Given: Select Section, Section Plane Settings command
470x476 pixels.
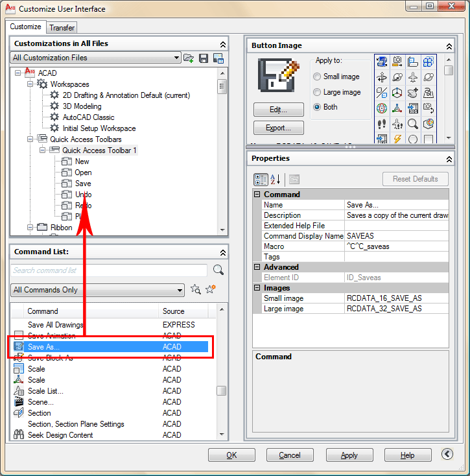Looking at the screenshot, I should 110,423.
